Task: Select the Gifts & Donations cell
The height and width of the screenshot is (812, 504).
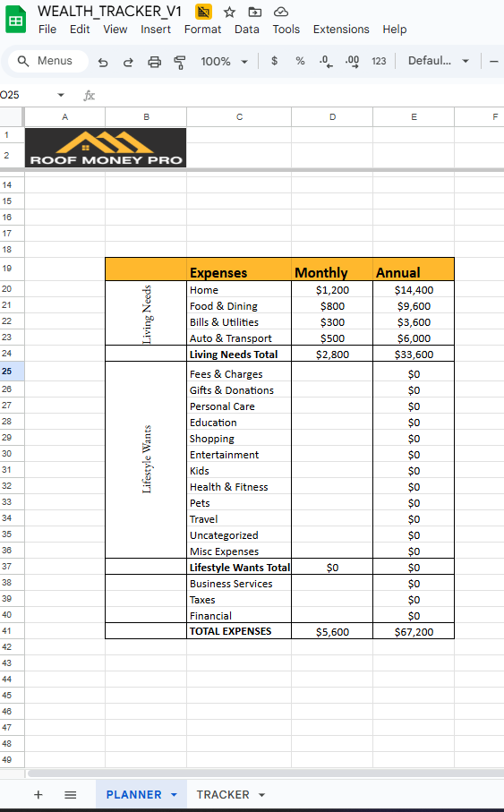Action: (239, 390)
